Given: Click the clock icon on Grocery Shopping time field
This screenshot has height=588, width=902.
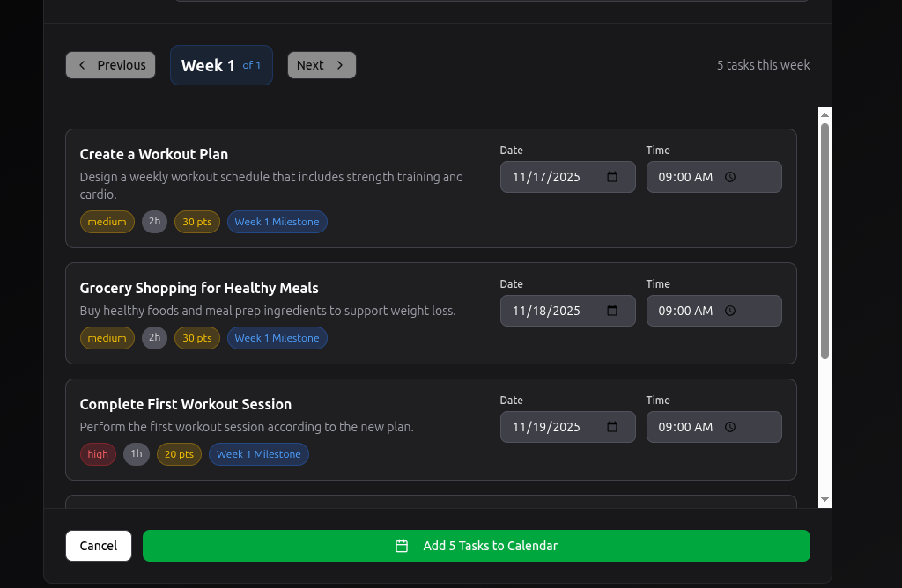Looking at the screenshot, I should tap(729, 311).
